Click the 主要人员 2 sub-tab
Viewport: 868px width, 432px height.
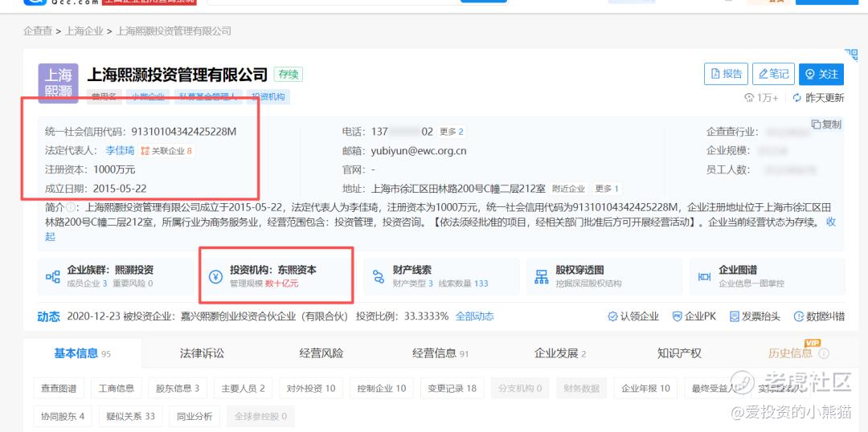click(243, 389)
